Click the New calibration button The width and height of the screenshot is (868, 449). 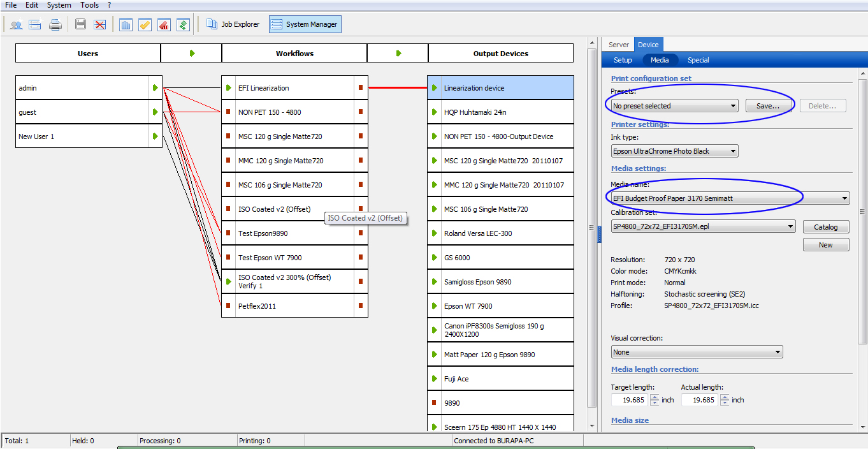point(826,244)
